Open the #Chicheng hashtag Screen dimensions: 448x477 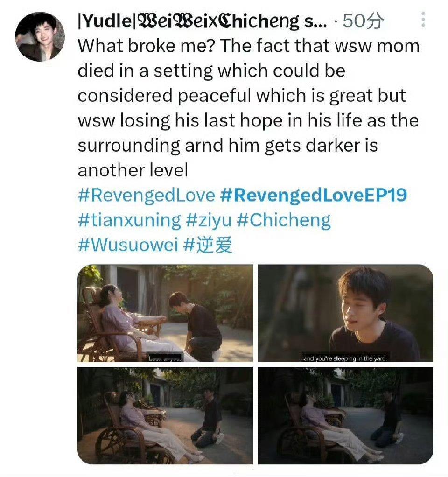(283, 220)
